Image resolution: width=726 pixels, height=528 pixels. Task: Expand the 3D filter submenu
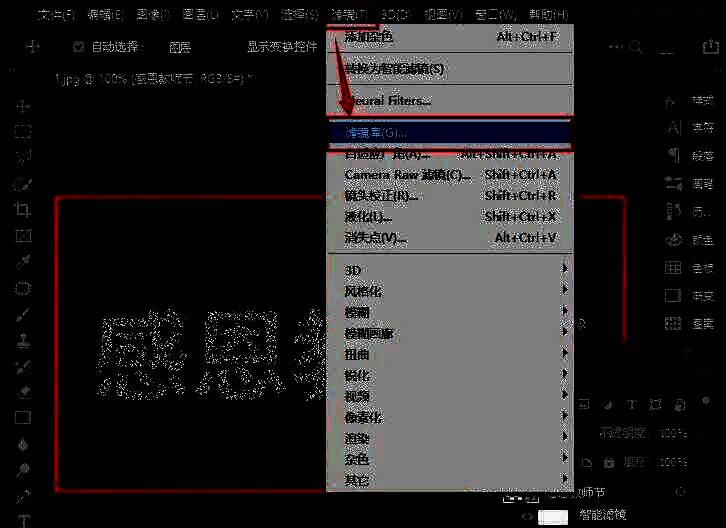[x=450, y=270]
